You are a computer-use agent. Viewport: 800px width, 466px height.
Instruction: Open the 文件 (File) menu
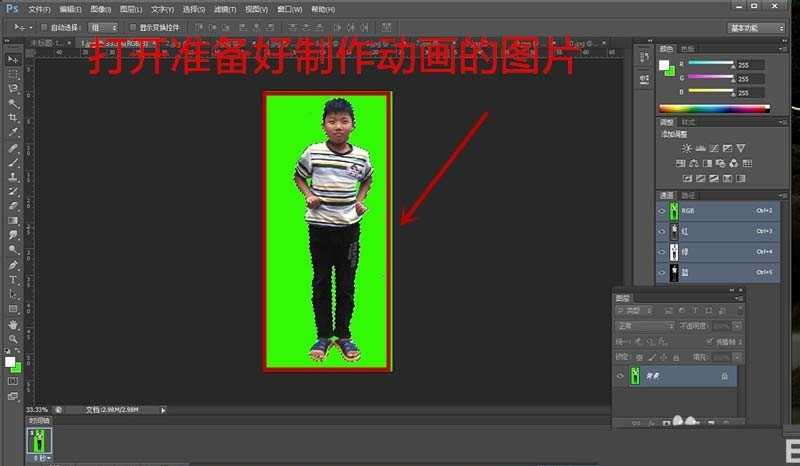tap(38, 8)
